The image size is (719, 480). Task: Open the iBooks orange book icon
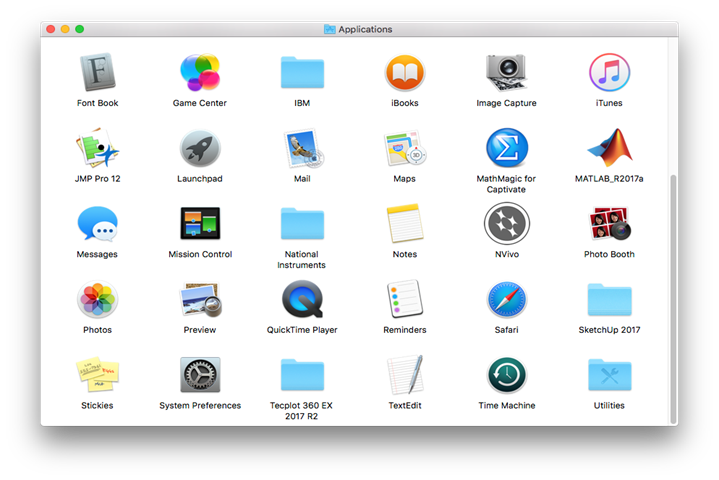pyautogui.click(x=404, y=72)
